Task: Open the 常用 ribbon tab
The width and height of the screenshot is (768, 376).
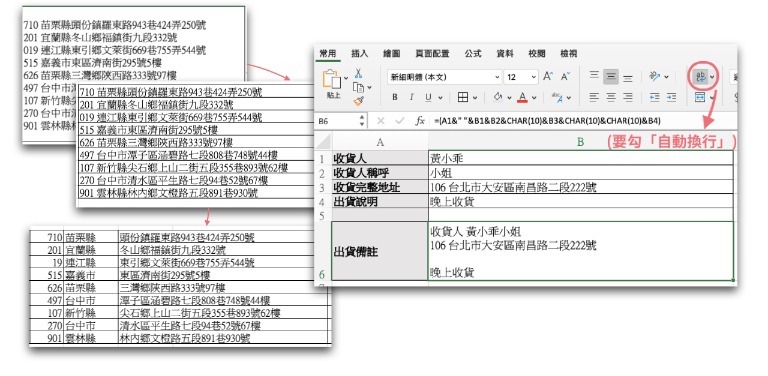Action: (327, 54)
